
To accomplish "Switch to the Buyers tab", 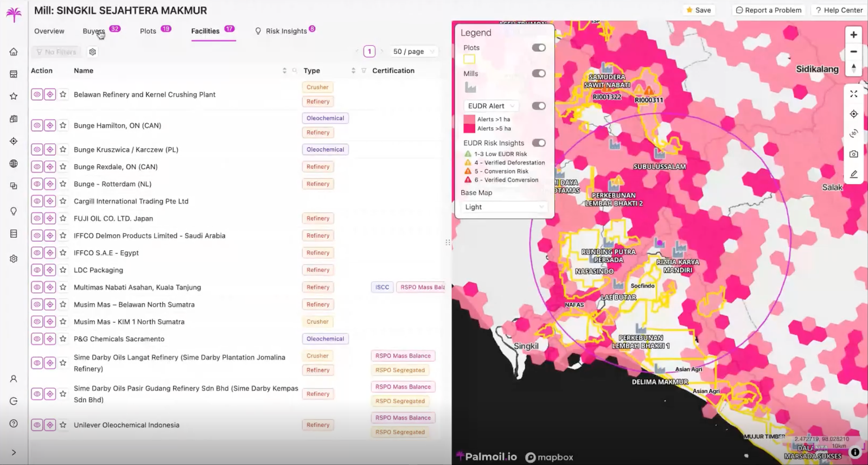I will point(94,31).
